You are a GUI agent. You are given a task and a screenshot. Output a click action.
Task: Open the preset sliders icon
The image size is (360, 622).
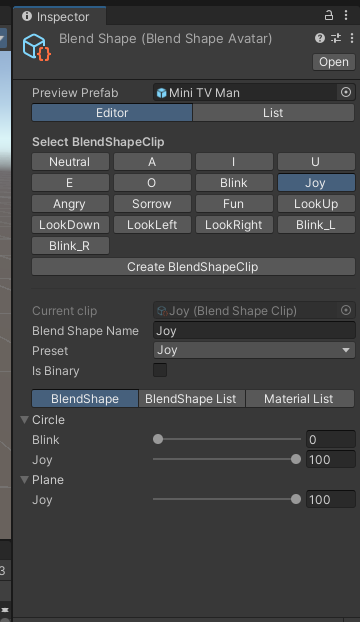pyautogui.click(x=336, y=38)
